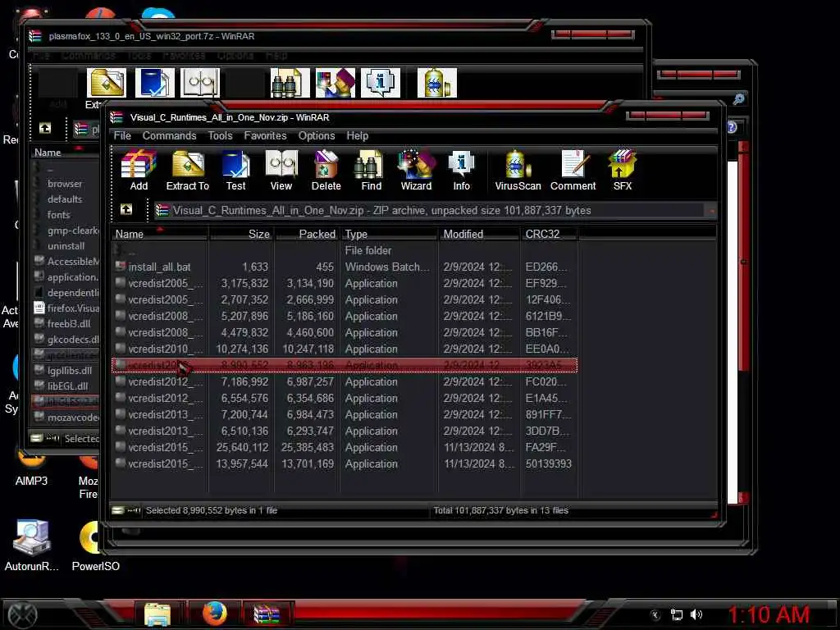Sort the list by the CRC32 column

(550, 234)
